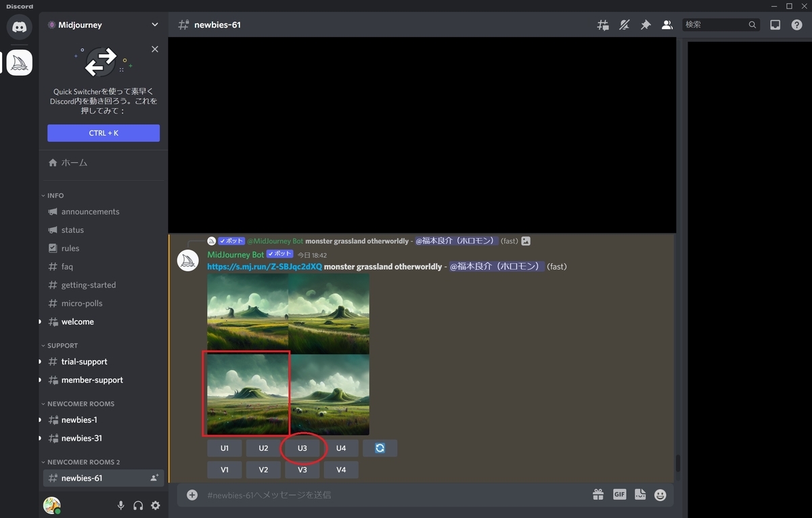
Task: Click your user avatar in the bottom panel
Action: coord(51,505)
